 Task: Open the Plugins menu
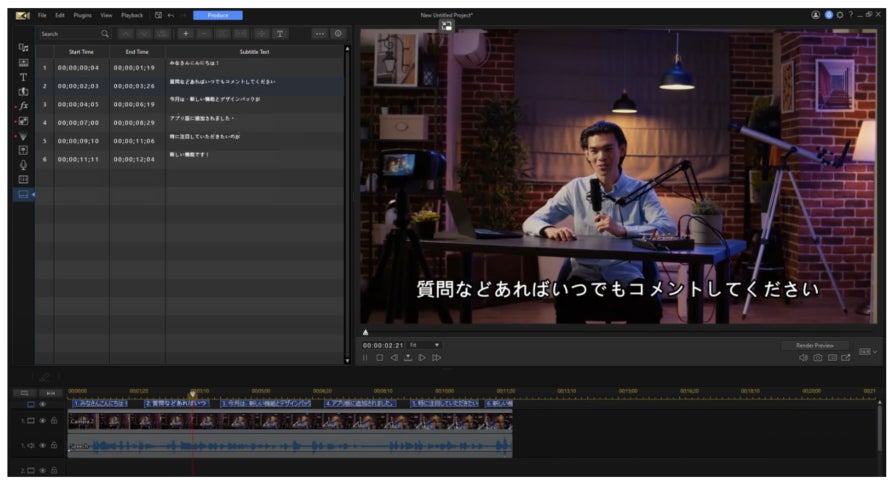[81, 16]
